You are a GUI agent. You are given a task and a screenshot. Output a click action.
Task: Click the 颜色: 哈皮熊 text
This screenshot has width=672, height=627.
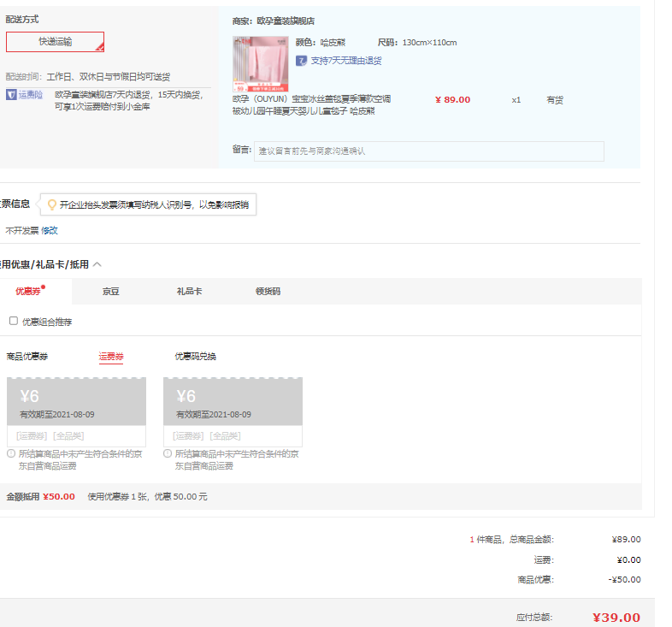[x=321, y=43]
